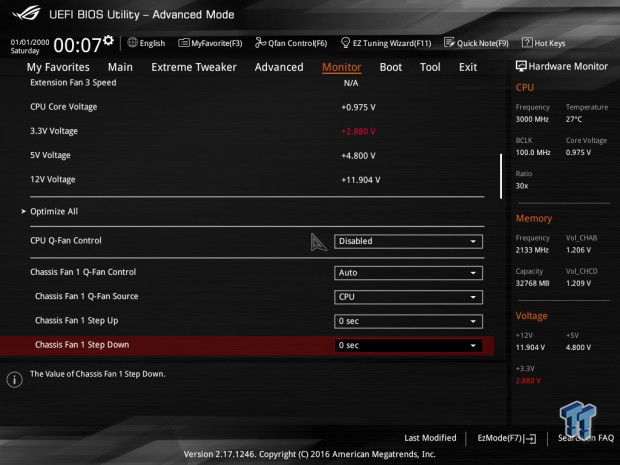Image resolution: width=620 pixels, height=465 pixels.
Task: Open Chassis Fan 1 Step Down dropdown
Action: 408,345
